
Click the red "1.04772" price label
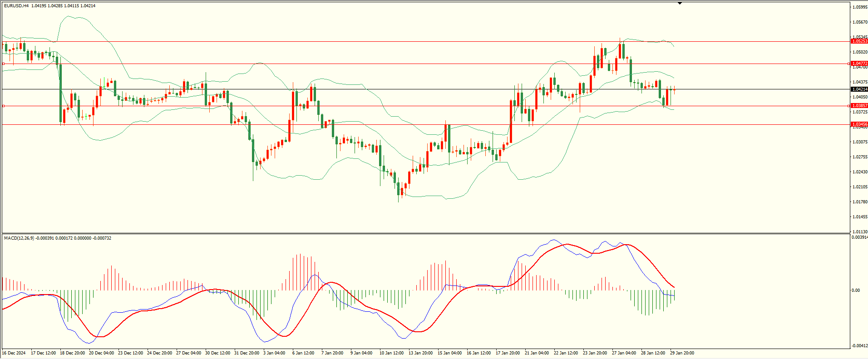859,64
